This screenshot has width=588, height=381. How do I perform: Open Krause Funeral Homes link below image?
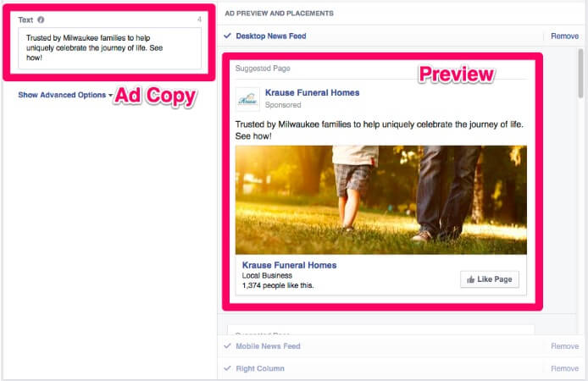(289, 265)
